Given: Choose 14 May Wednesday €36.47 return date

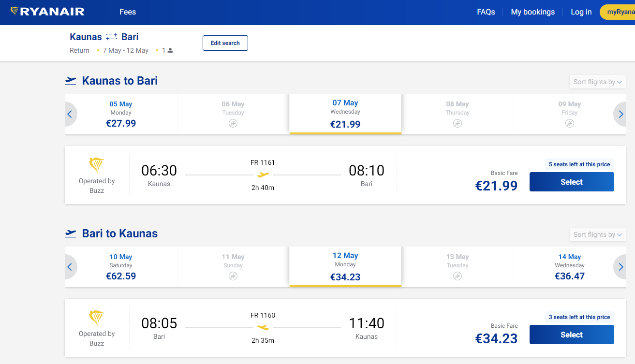Looking at the screenshot, I should coord(570,267).
